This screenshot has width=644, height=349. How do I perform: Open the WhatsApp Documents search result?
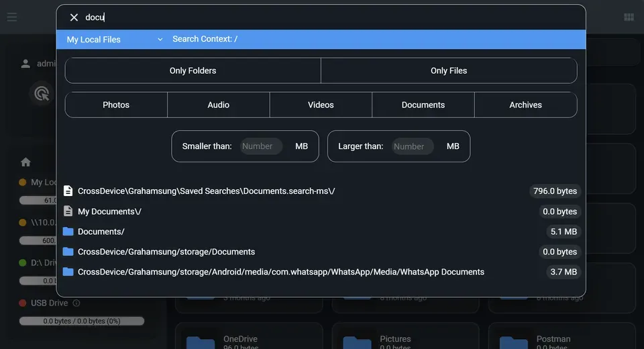pos(280,272)
